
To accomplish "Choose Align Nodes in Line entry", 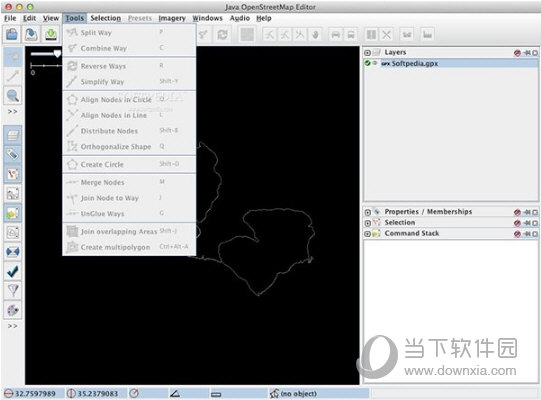I will (x=129, y=115).
